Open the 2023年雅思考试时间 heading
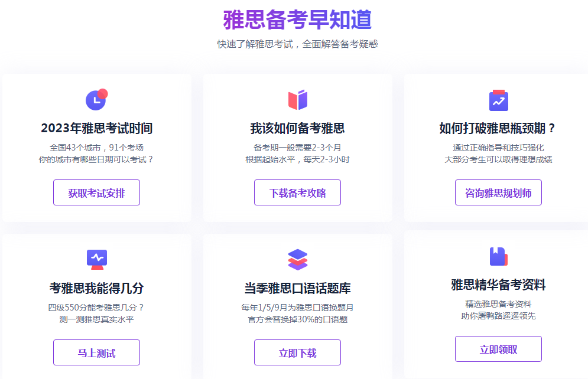 click(x=97, y=128)
